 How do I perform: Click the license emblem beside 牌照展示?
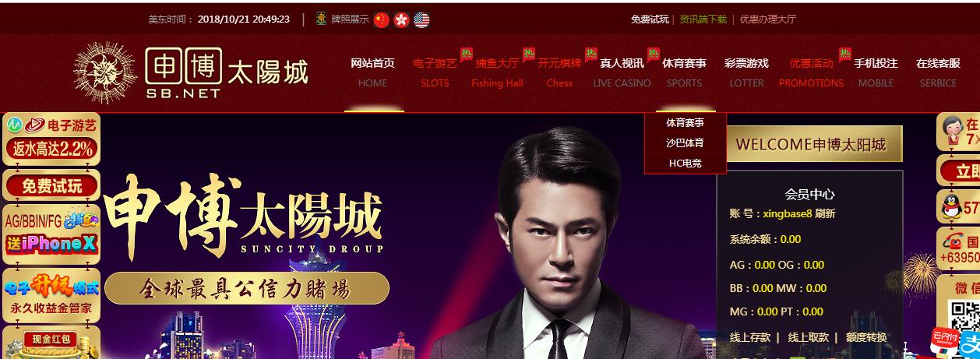pyautogui.click(x=321, y=19)
